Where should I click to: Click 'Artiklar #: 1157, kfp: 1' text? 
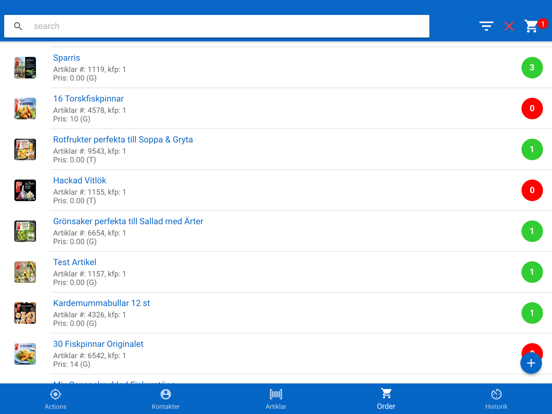89,274
